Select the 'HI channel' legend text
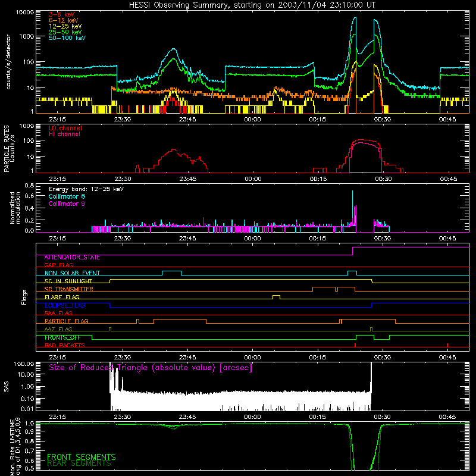This screenshot has height=476, width=476. pyautogui.click(x=64, y=134)
